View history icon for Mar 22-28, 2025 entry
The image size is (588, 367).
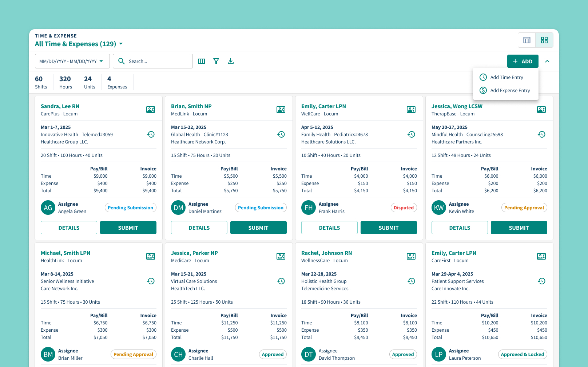tap(412, 281)
